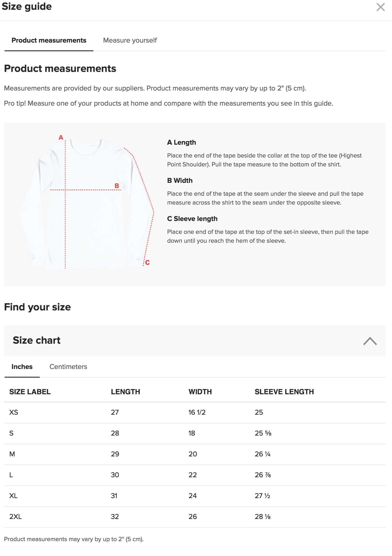Select the Product measurements tab
392x556 pixels.
[x=49, y=40]
